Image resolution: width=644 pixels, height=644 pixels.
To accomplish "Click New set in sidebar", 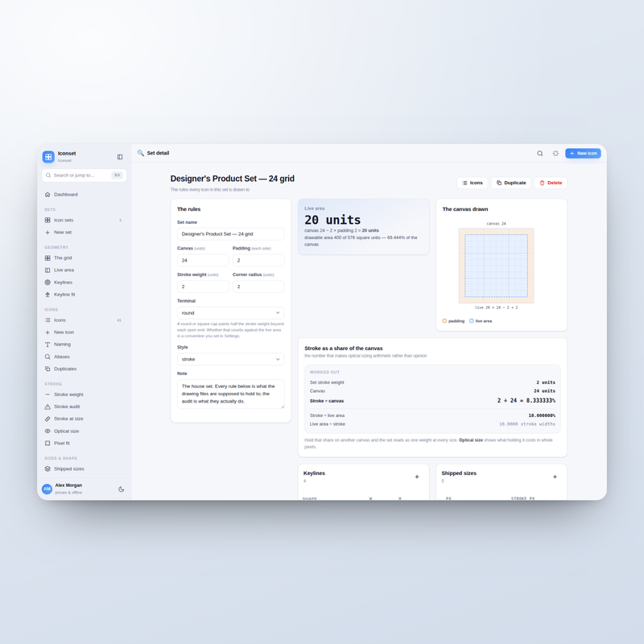I will [x=84, y=233].
